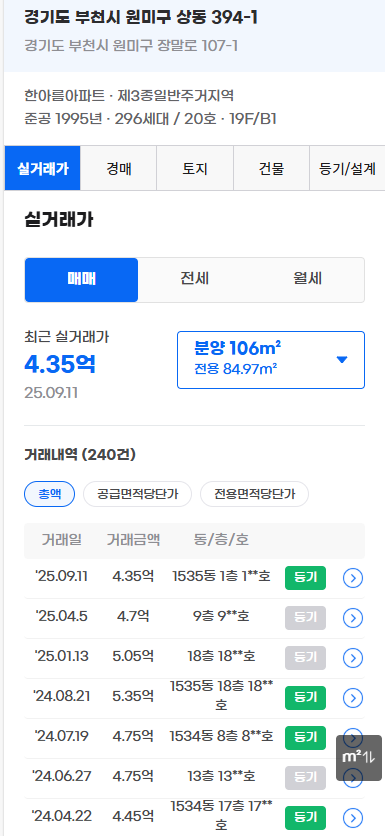
Task: Open the 등기/설계 tab
Action: [x=347, y=168]
